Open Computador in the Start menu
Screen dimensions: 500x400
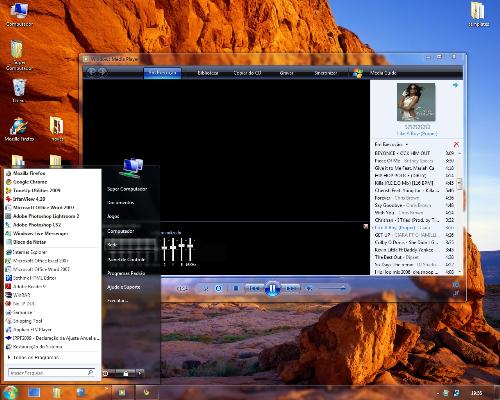point(121,231)
